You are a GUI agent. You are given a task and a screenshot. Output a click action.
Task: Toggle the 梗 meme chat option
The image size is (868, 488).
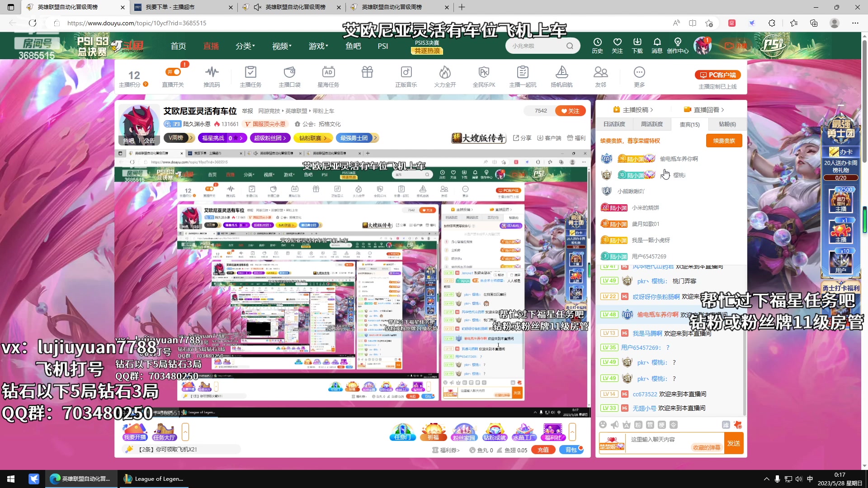[661, 425]
